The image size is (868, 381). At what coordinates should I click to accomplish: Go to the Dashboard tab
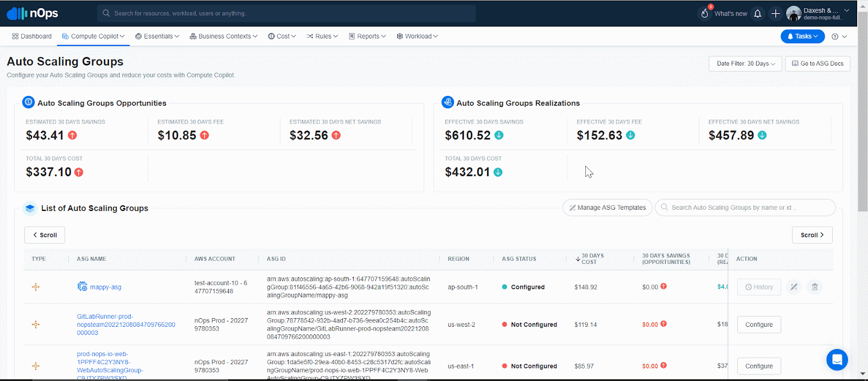(x=32, y=36)
